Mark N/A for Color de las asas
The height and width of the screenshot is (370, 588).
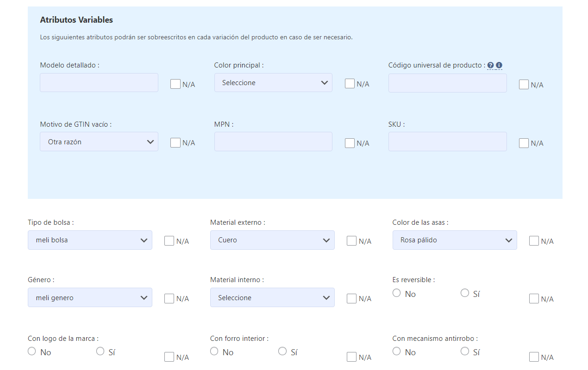pos(534,241)
